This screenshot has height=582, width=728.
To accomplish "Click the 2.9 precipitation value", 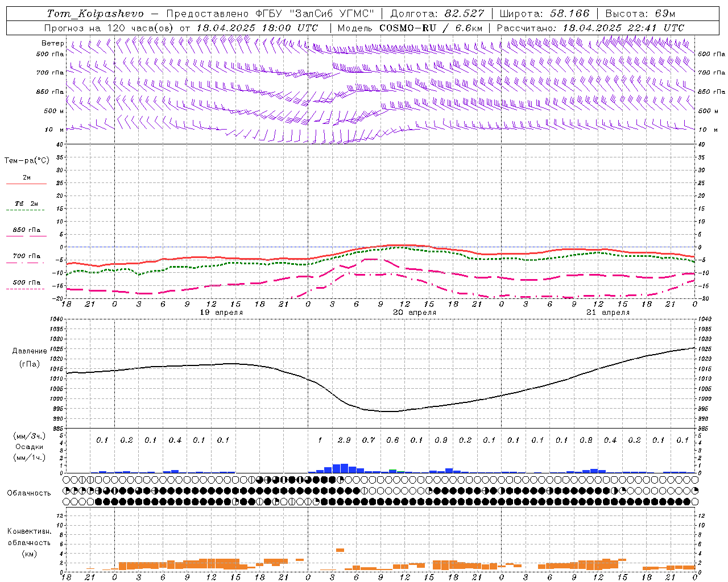I will (344, 440).
